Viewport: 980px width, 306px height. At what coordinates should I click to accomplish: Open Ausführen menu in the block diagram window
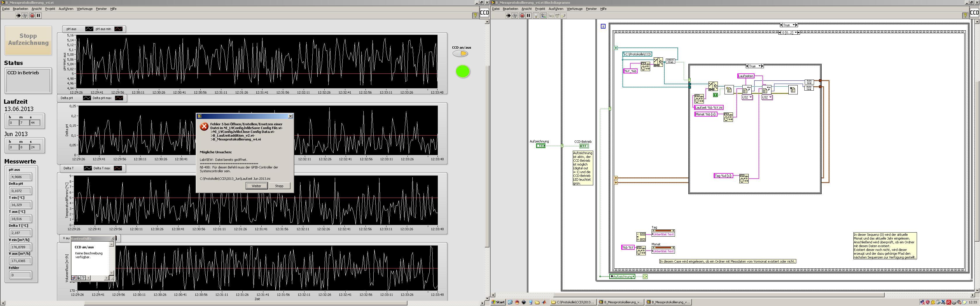(556, 9)
